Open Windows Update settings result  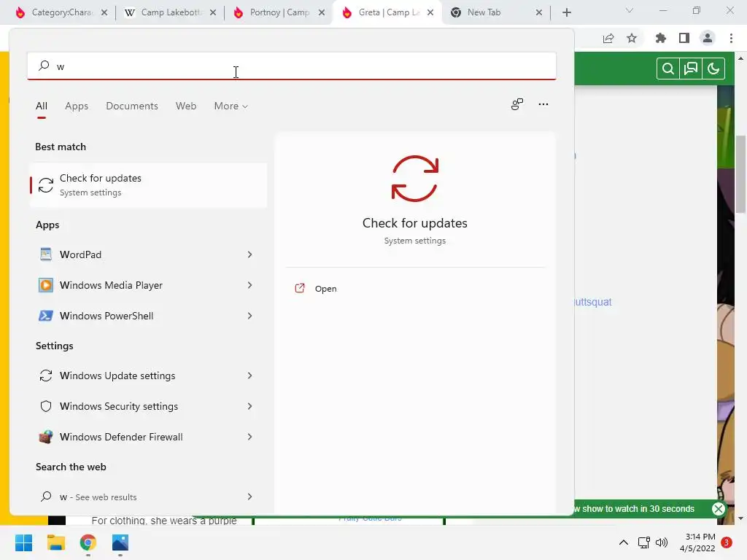(x=147, y=376)
